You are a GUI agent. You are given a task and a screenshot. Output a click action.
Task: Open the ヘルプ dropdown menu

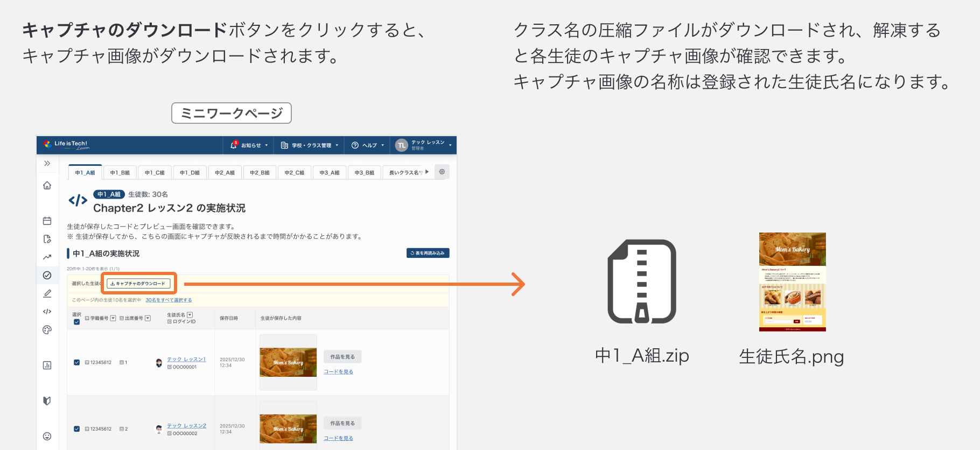pos(383,145)
